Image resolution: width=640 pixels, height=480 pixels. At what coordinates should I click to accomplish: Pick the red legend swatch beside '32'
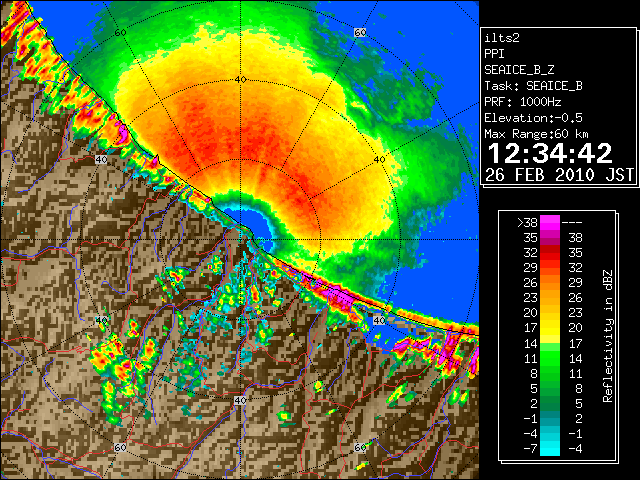click(550, 253)
